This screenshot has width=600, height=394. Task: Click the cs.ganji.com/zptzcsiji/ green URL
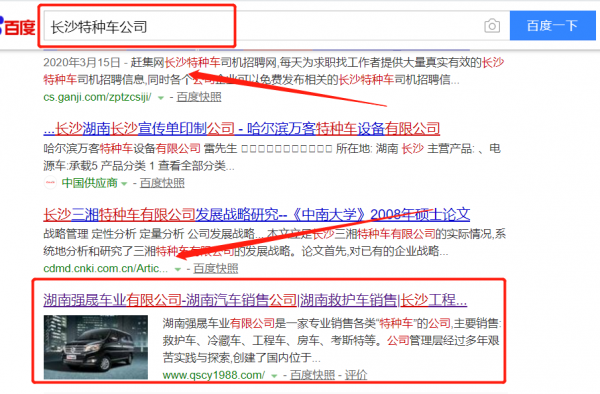[97, 97]
